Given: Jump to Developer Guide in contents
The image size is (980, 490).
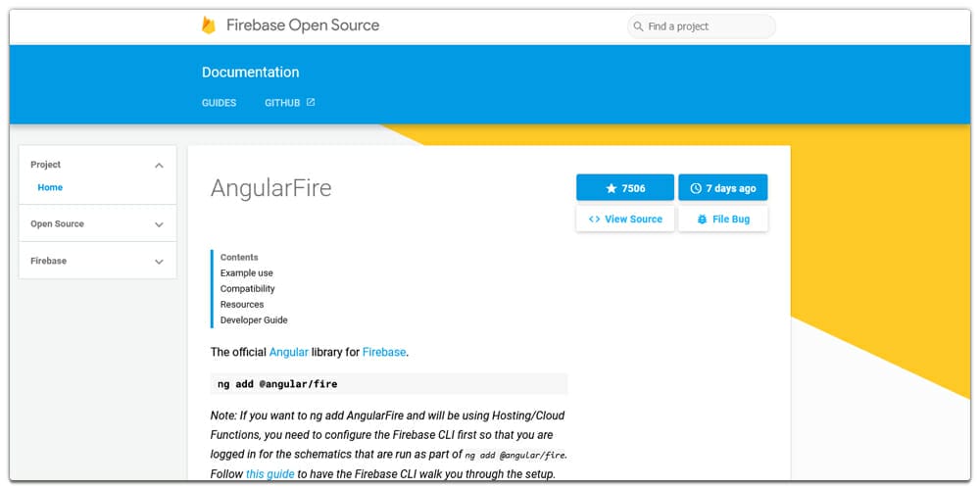Looking at the screenshot, I should coord(254,320).
